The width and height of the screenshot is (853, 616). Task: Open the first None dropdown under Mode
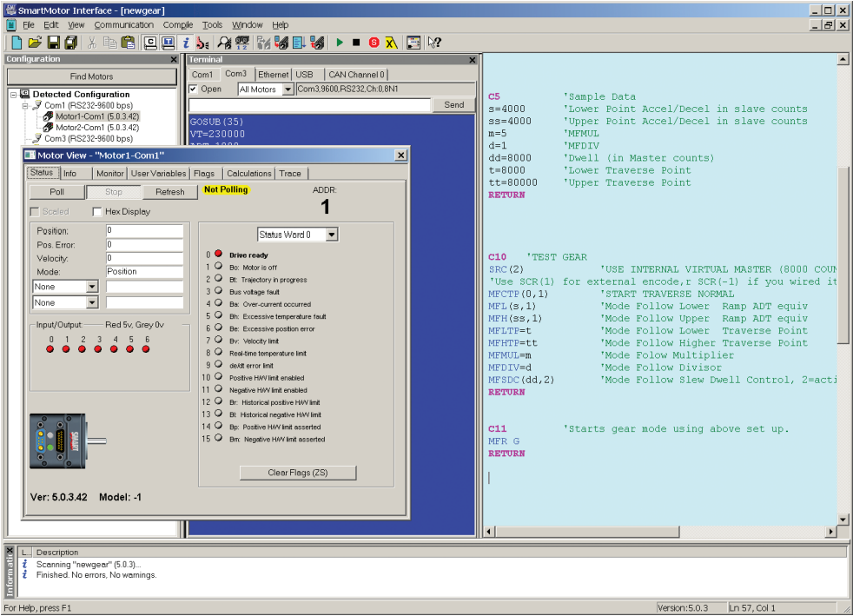[92, 286]
